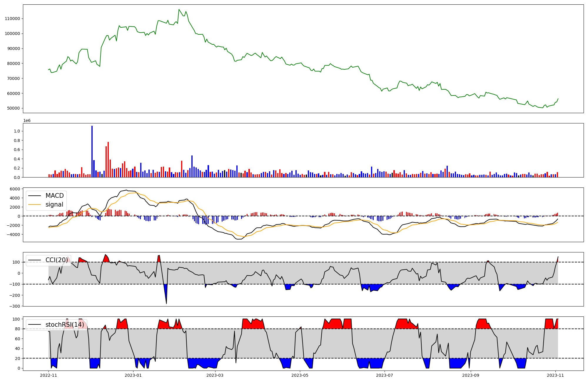The image size is (588, 382).
Task: Click the 2023-11 x-axis date label
Action: 555,375
